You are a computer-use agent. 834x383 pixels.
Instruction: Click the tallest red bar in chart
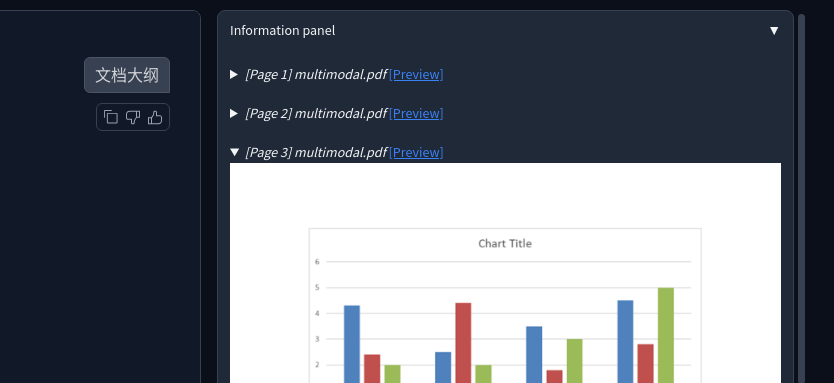(x=463, y=343)
